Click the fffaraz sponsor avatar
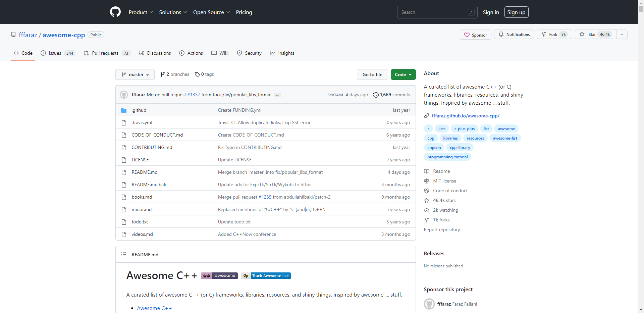The height and width of the screenshot is (313, 644). click(429, 304)
